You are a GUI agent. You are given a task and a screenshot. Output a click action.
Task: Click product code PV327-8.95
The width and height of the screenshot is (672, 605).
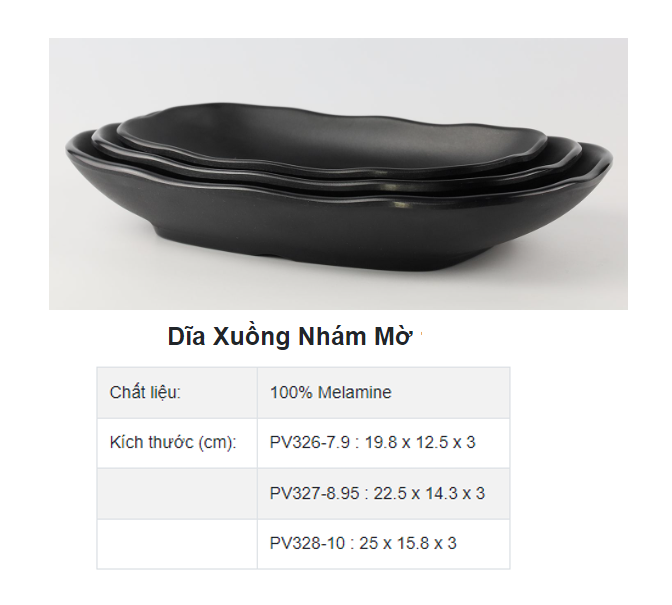click(x=313, y=493)
